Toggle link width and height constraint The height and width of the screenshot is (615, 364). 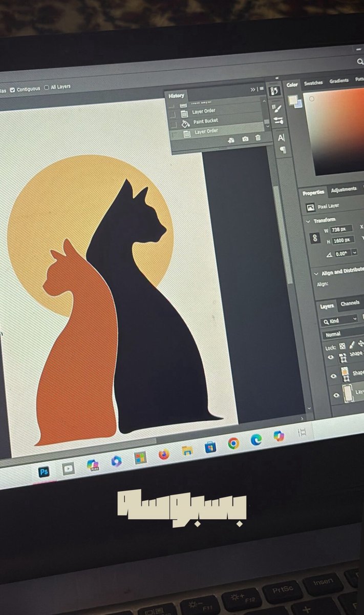click(x=315, y=238)
